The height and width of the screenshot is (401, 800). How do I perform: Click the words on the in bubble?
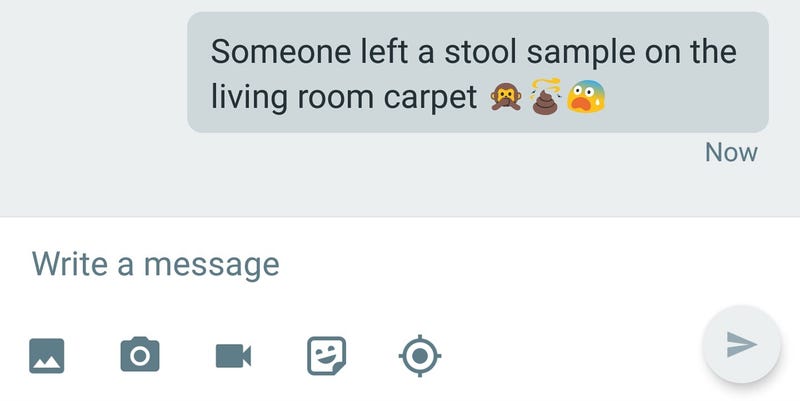[x=690, y=52]
